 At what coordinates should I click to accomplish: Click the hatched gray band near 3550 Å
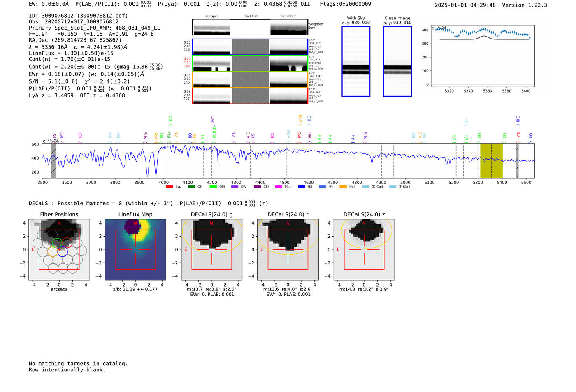(x=53, y=161)
